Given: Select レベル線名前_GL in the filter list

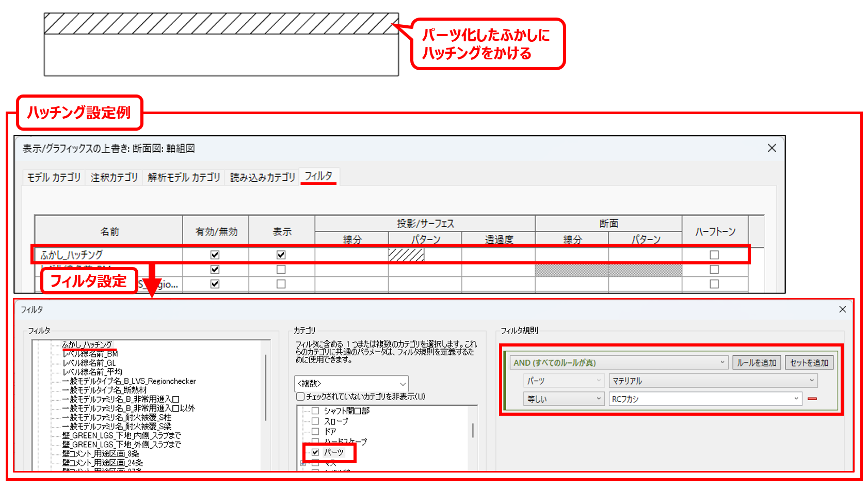Looking at the screenshot, I should point(89,363).
